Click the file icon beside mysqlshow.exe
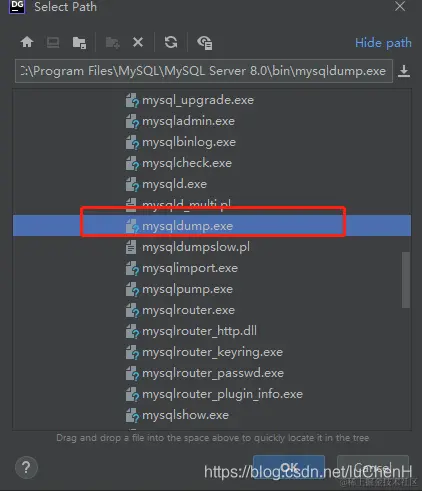Viewport: 422px width, 491px height. (x=132, y=415)
